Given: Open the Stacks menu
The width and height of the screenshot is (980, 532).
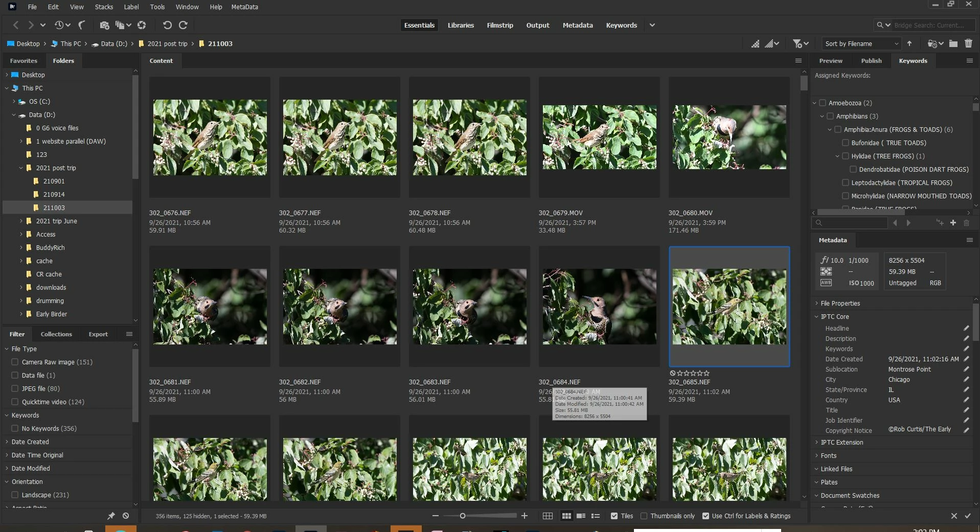Looking at the screenshot, I should 104,7.
